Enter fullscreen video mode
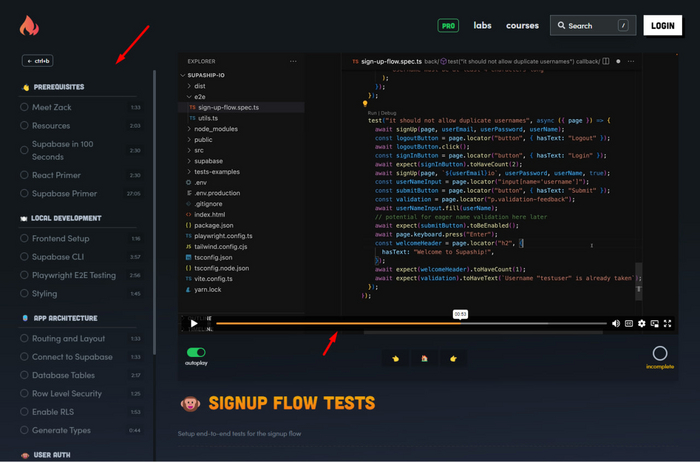Image resolution: width=700 pixels, height=462 pixels. [x=668, y=323]
